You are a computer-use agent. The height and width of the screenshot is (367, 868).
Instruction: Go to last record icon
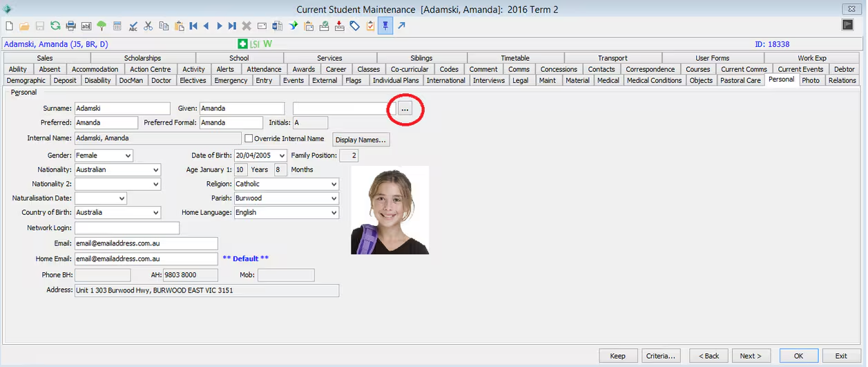point(232,26)
